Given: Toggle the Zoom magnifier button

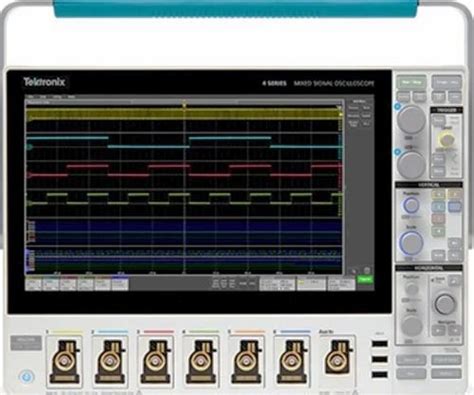Looking at the screenshot, I should click(454, 282).
